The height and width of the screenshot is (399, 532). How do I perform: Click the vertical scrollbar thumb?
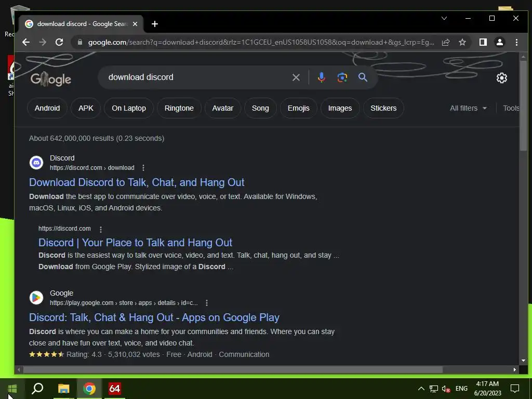pyautogui.click(x=523, y=106)
